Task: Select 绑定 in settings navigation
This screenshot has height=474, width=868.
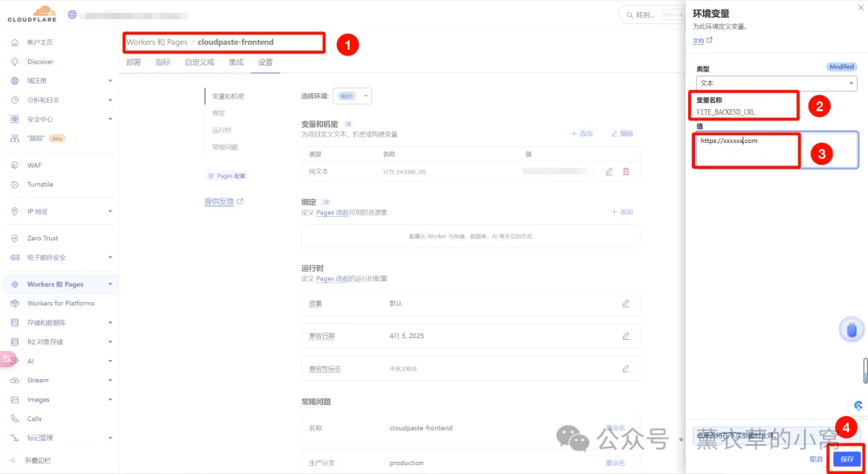Action: click(219, 112)
